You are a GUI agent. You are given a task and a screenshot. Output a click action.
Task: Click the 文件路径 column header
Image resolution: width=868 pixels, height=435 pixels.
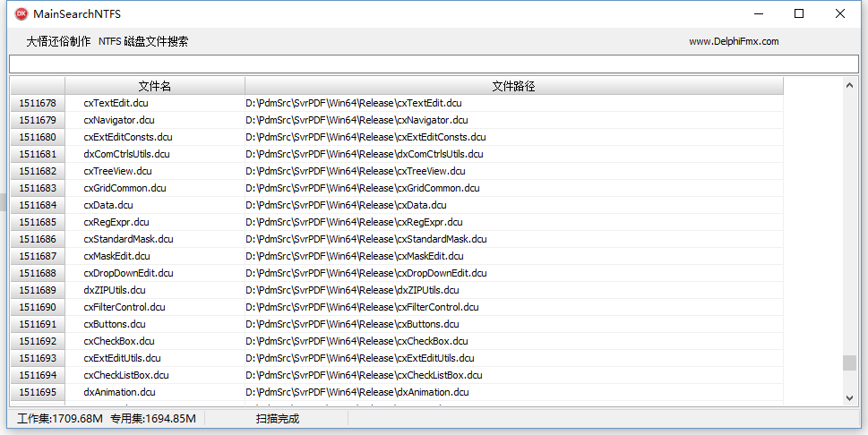click(x=513, y=86)
